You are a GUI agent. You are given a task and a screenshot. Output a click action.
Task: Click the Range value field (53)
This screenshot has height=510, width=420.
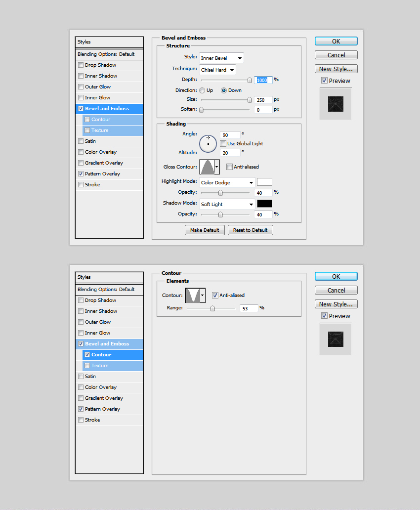tap(249, 308)
